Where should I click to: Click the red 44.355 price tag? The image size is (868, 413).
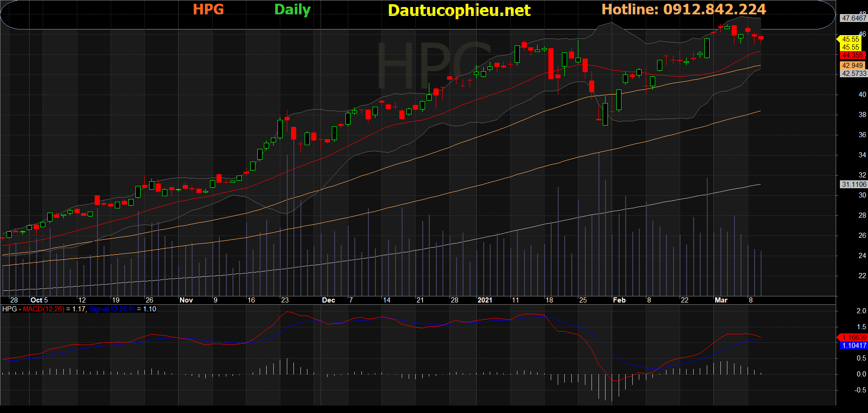click(x=852, y=55)
